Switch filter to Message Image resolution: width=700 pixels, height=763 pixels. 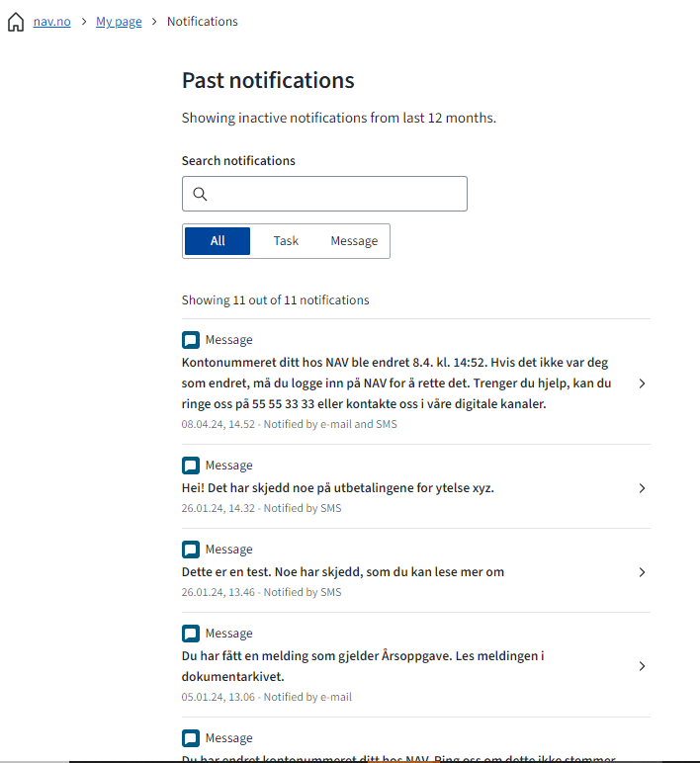click(x=354, y=241)
